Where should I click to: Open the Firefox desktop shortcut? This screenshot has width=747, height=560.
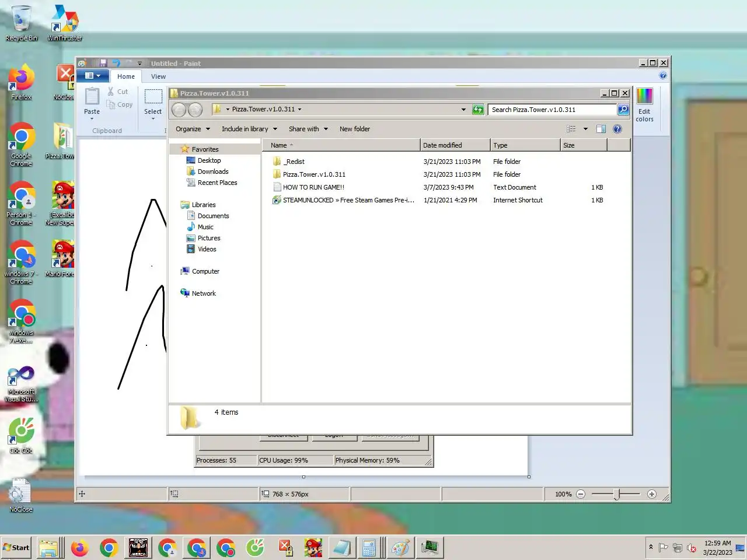(x=21, y=82)
